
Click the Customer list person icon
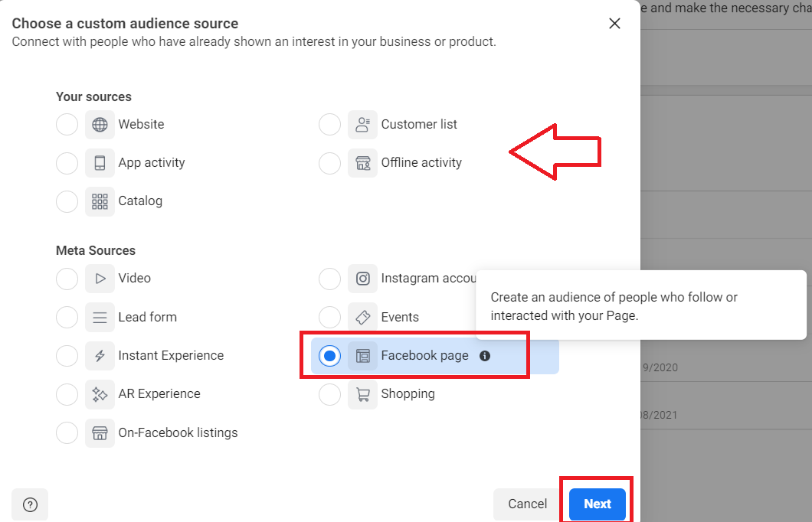point(362,125)
